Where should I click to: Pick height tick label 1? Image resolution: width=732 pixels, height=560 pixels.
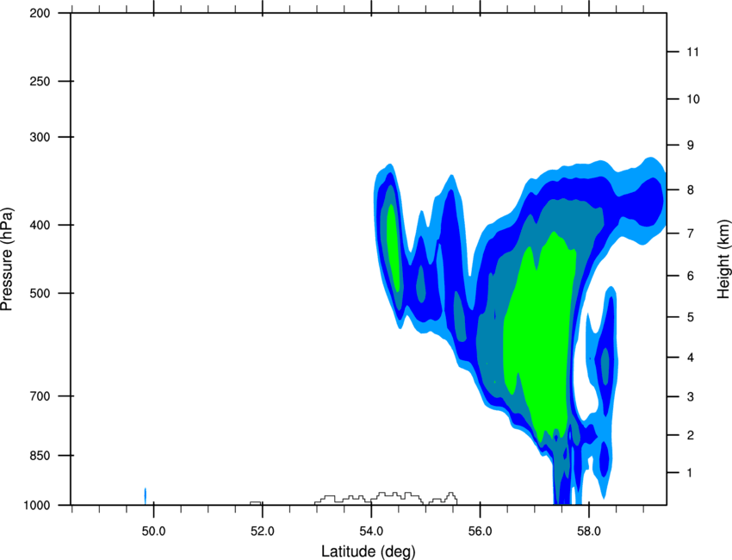[x=690, y=473]
